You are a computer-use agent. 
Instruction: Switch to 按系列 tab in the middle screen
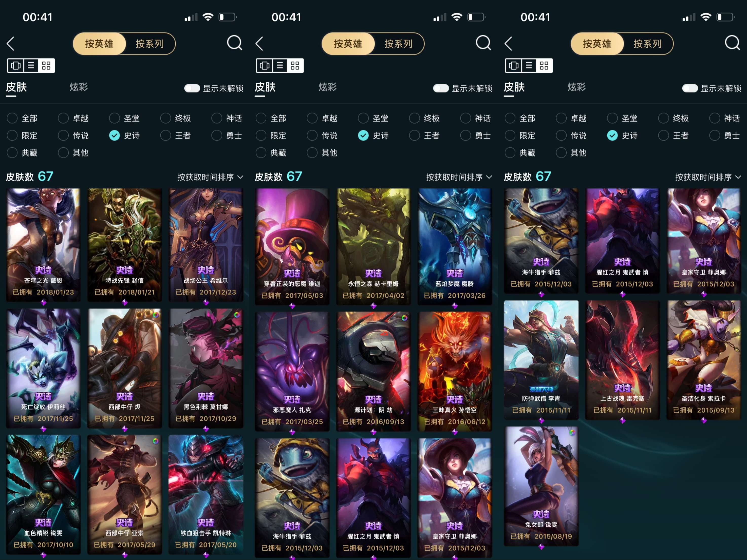pyautogui.click(x=399, y=44)
